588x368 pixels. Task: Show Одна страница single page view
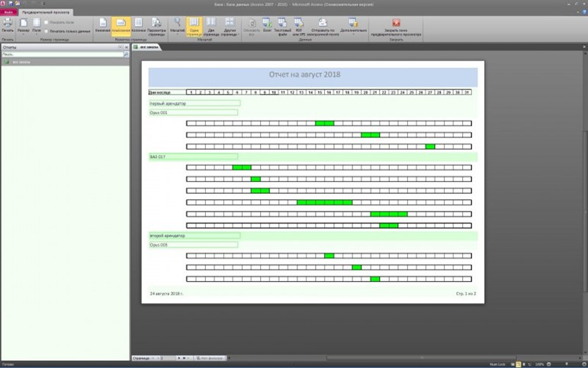point(194,27)
